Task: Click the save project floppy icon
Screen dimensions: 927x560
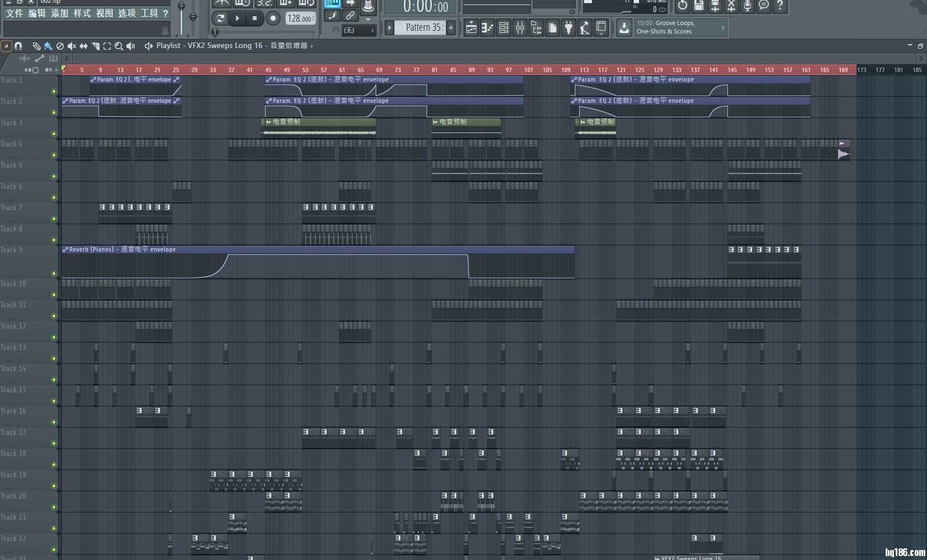Action: pos(699,6)
